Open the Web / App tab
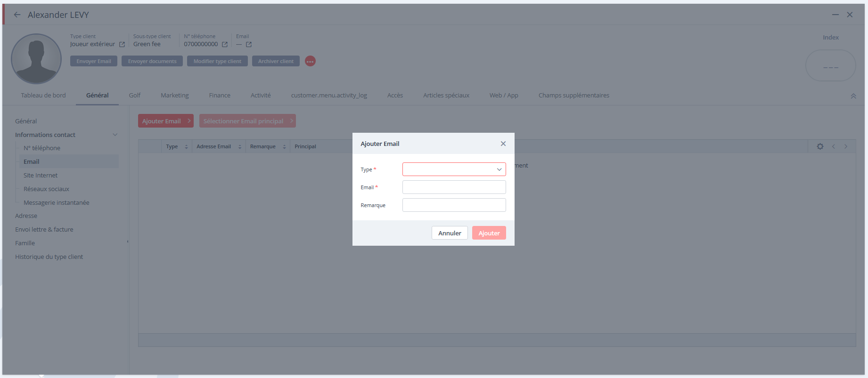868x378 pixels. 504,95
